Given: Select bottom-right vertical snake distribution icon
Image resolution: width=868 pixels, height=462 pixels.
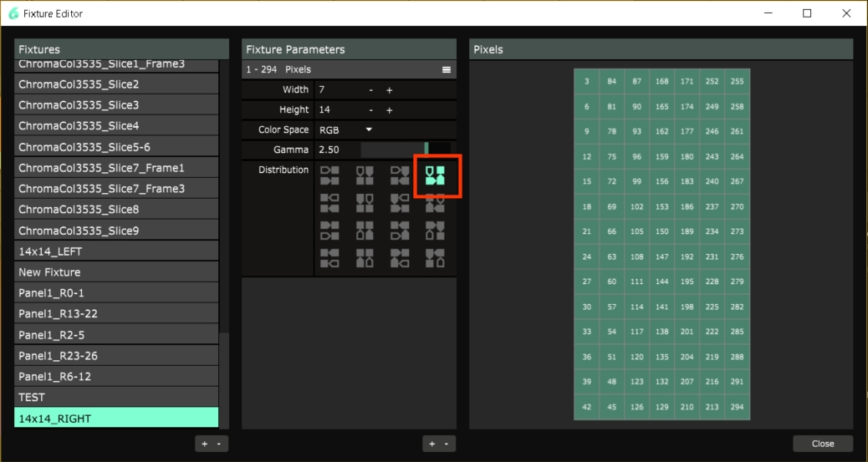Looking at the screenshot, I should 435,258.
